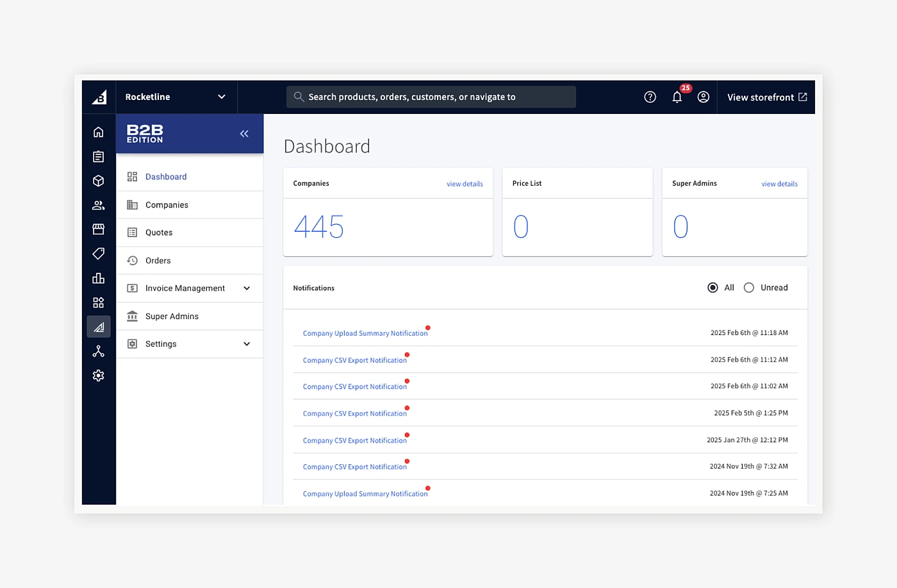The image size is (897, 588).
Task: Open the Analytics bar chart icon
Action: pyautogui.click(x=98, y=278)
